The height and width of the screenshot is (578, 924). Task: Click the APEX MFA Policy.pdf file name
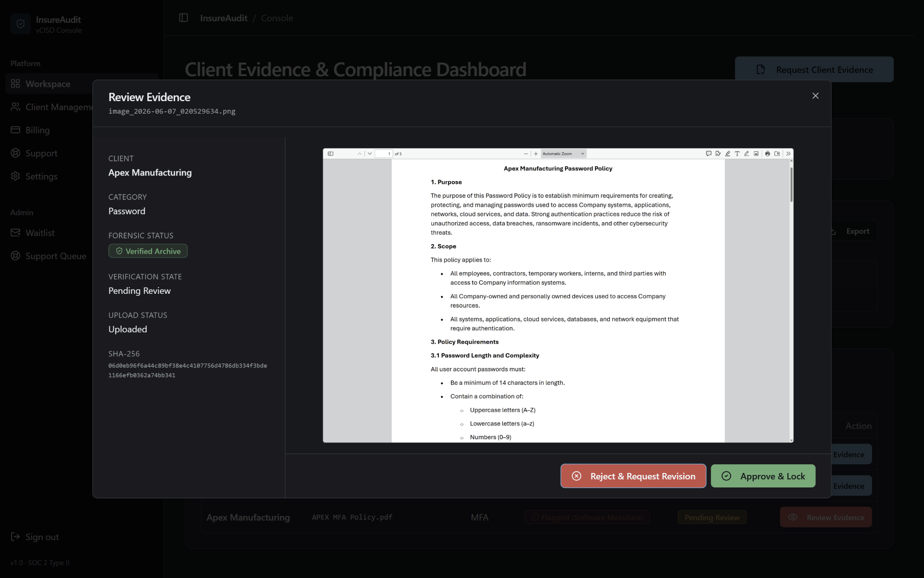click(x=352, y=517)
